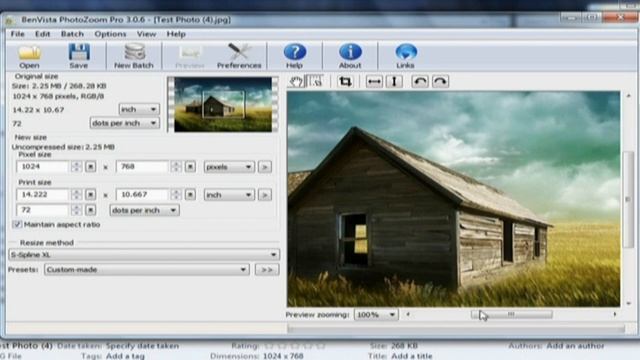Open the print size inch dropdown
The width and height of the screenshot is (640, 360).
(229, 195)
